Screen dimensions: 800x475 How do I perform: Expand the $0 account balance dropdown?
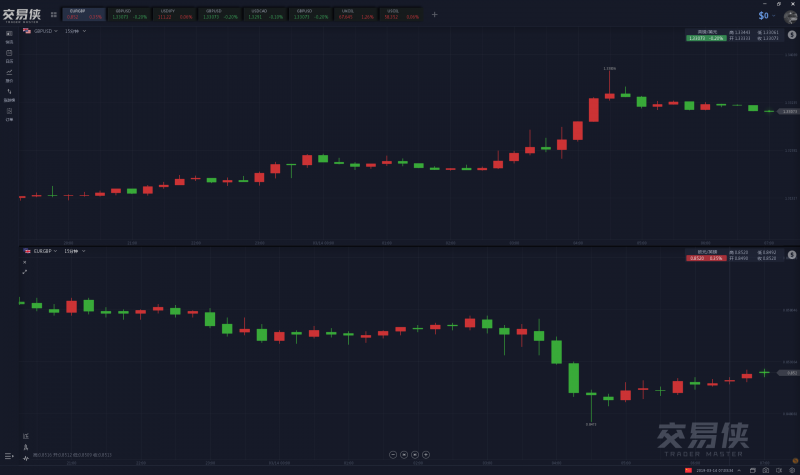point(767,16)
